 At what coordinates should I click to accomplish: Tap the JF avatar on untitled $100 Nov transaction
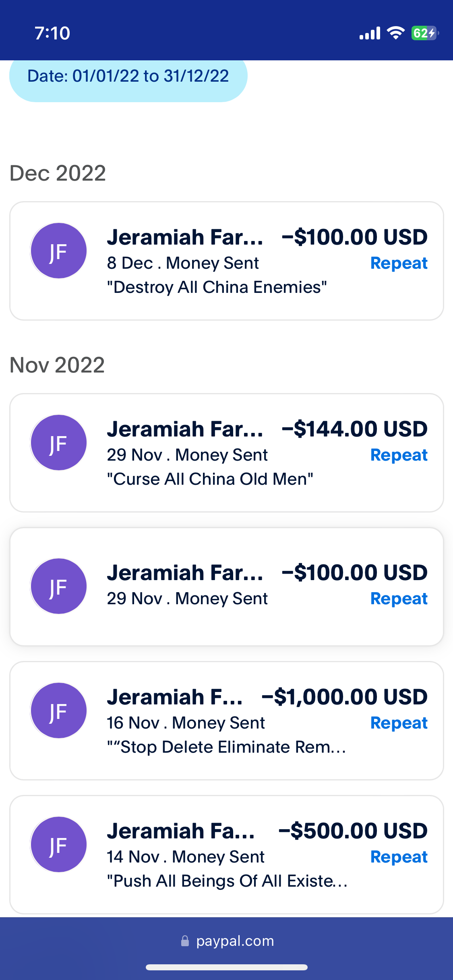pos(59,586)
